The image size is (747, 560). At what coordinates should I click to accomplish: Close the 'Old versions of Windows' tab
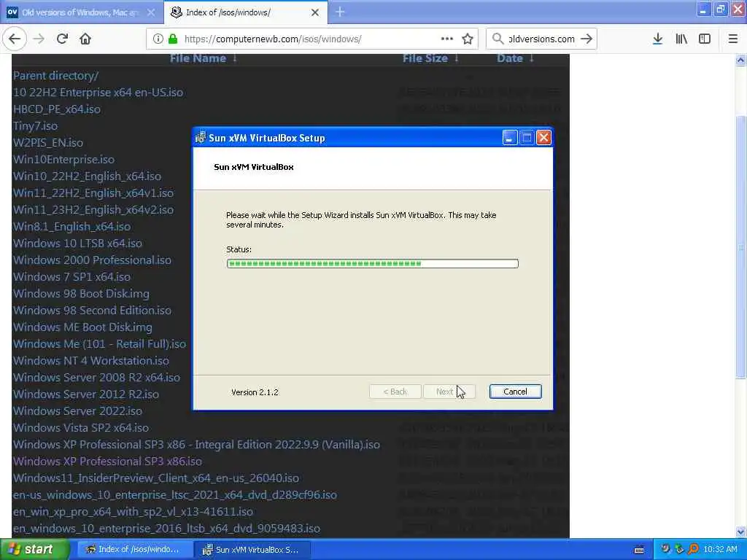pyautogui.click(x=151, y=12)
